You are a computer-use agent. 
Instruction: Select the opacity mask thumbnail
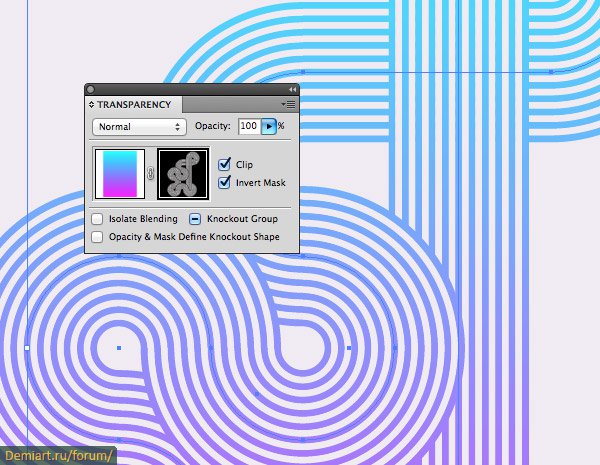pyautogui.click(x=183, y=174)
